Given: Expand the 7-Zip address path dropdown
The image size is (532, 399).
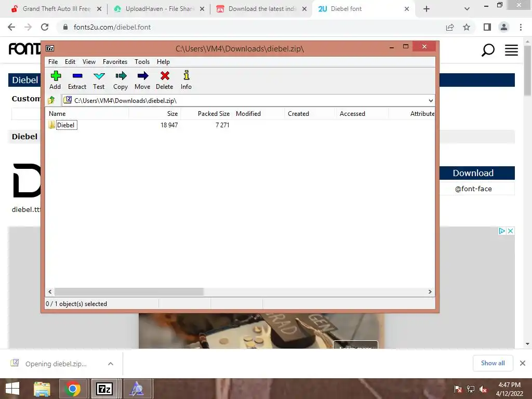Looking at the screenshot, I should click(431, 100).
